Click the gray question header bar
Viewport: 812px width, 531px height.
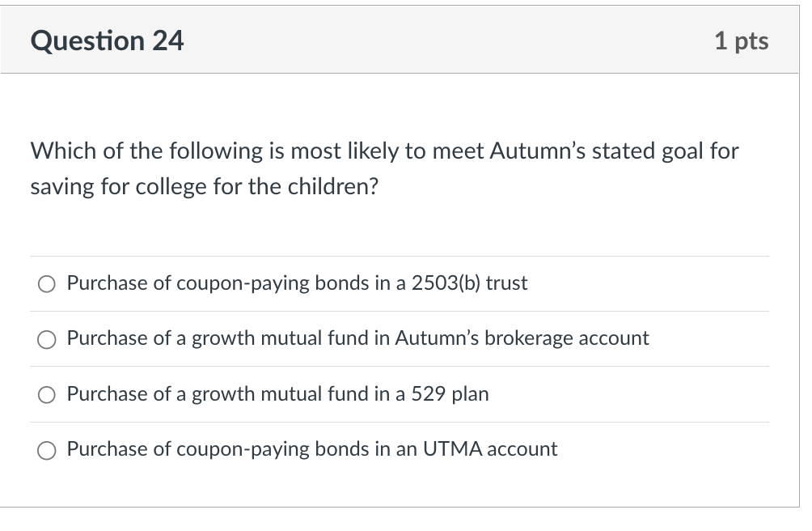(404, 40)
